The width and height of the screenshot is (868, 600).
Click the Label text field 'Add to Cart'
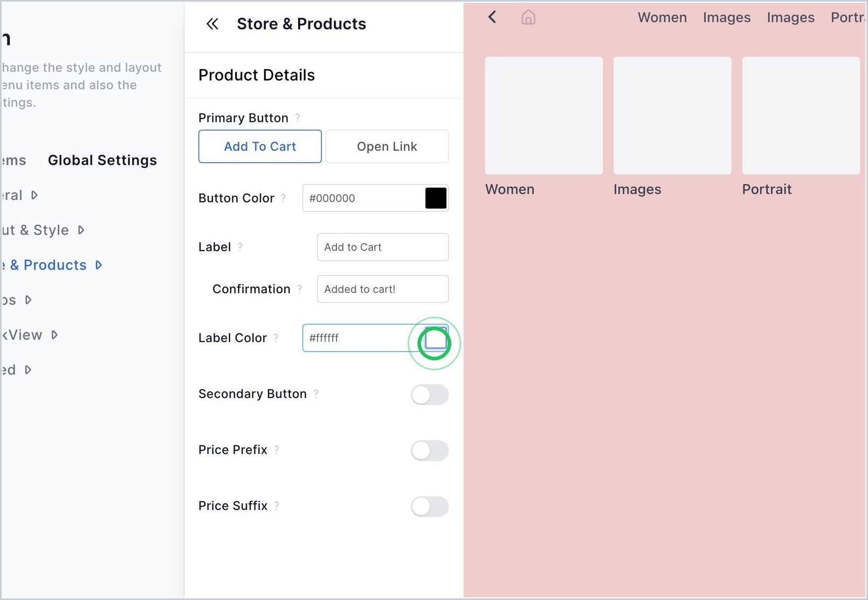(x=383, y=247)
